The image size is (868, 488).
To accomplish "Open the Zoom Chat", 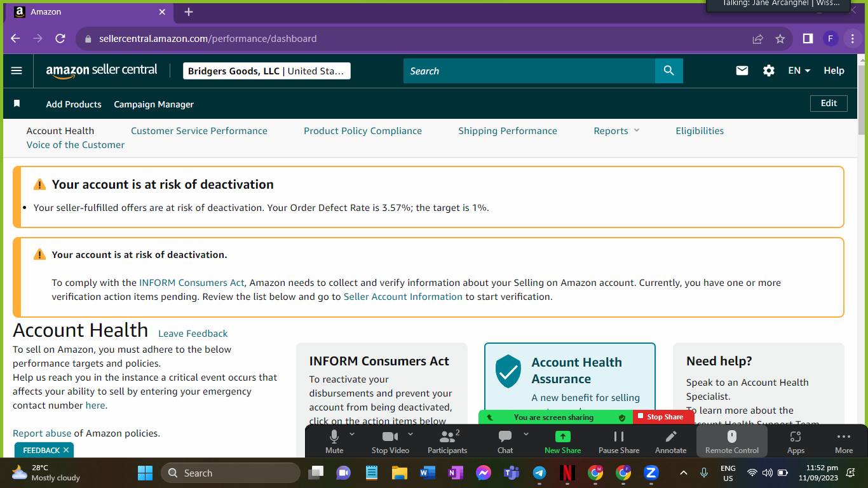I will pyautogui.click(x=505, y=441).
